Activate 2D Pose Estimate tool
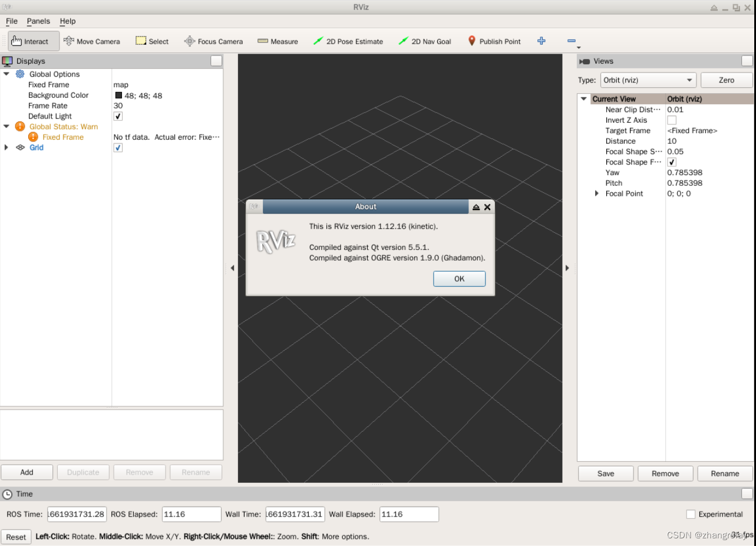This screenshot has height=546, width=756. click(348, 41)
